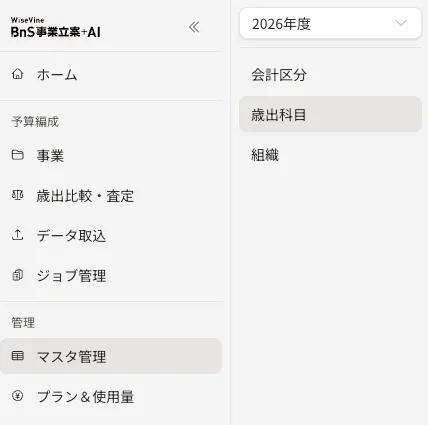Open the 2026年度 fiscal year dropdown
The height and width of the screenshot is (425, 428).
(330, 24)
